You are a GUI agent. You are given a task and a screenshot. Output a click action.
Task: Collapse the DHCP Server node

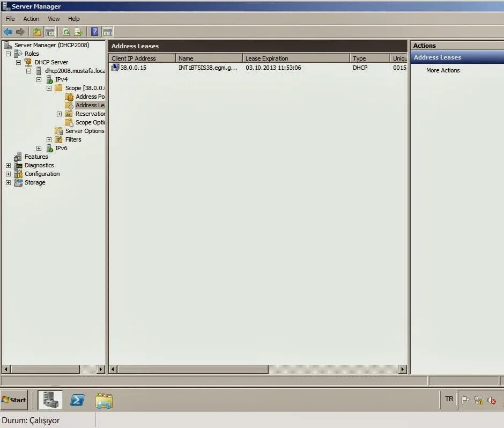click(x=19, y=62)
